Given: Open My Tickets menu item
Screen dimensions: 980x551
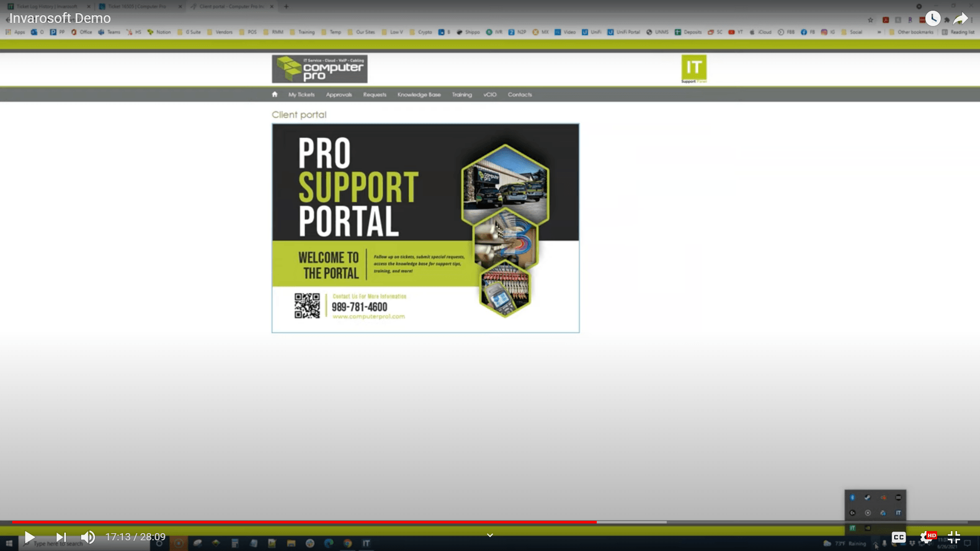Looking at the screenshot, I should (301, 94).
